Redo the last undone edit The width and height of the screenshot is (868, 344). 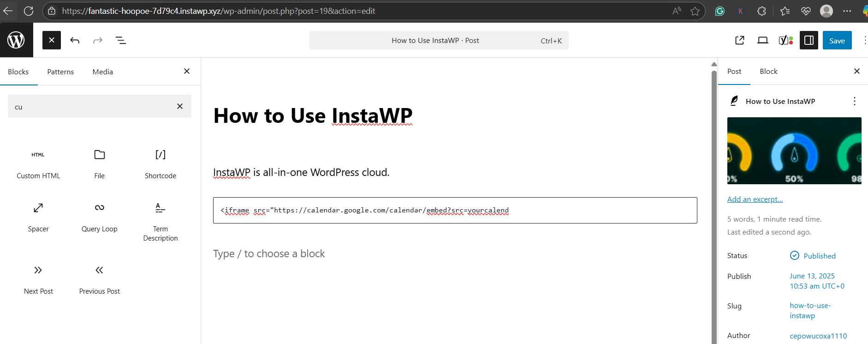[98, 40]
